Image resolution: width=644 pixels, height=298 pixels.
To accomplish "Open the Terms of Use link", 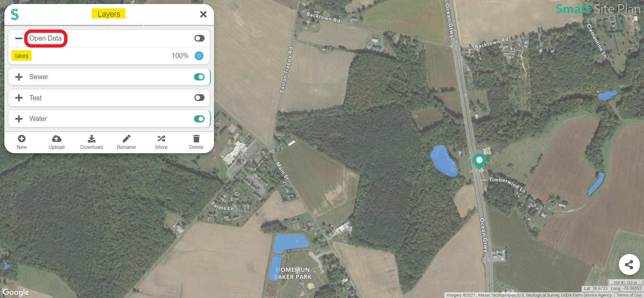I will [x=629, y=295].
